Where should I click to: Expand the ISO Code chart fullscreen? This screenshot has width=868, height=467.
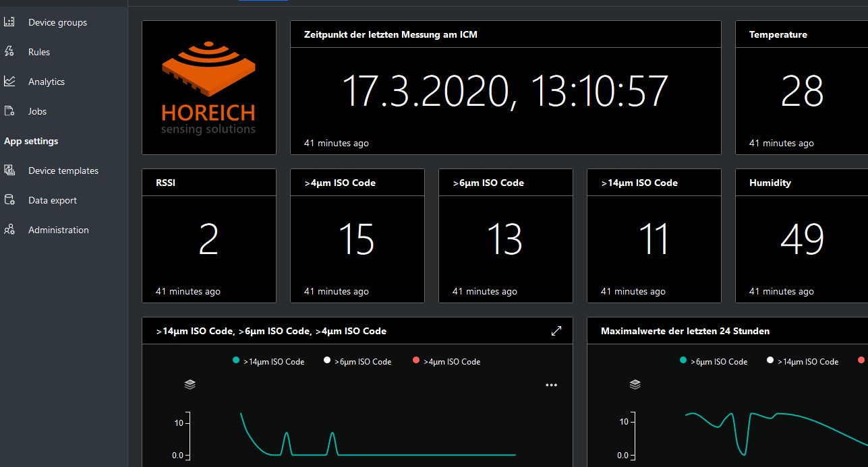coord(556,331)
